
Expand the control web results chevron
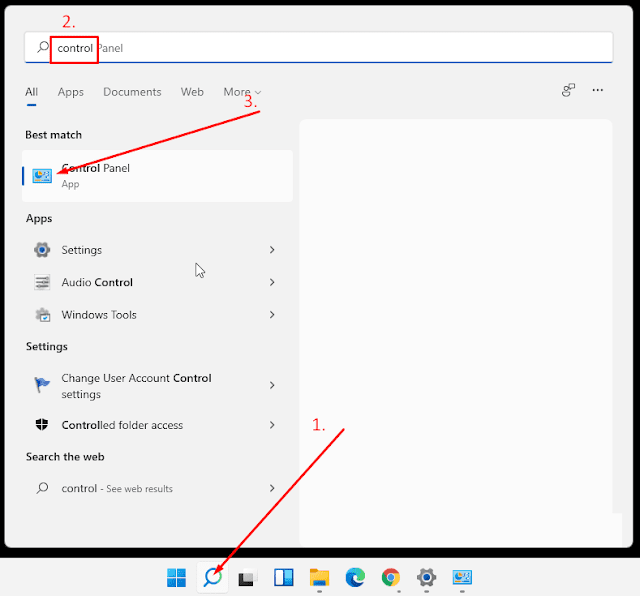(x=272, y=488)
